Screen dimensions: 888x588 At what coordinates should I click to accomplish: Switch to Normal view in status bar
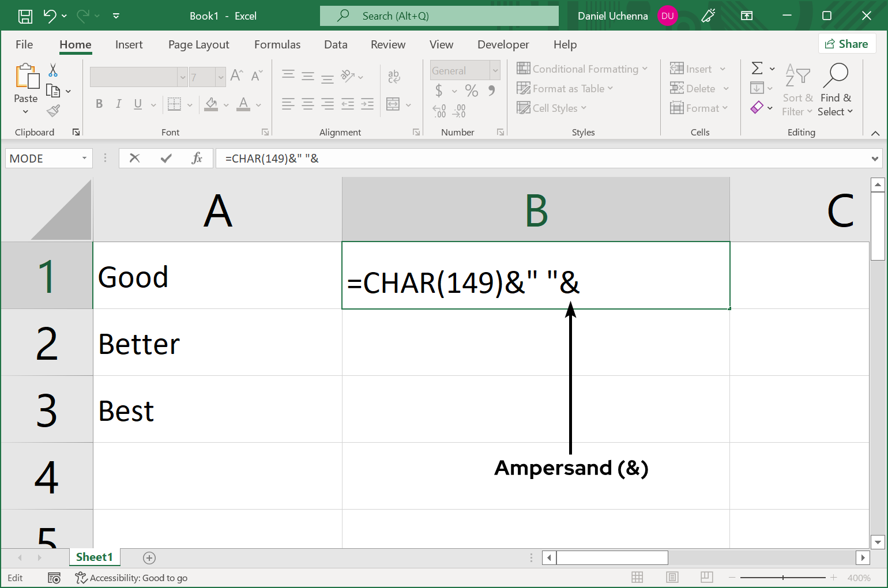(x=637, y=577)
